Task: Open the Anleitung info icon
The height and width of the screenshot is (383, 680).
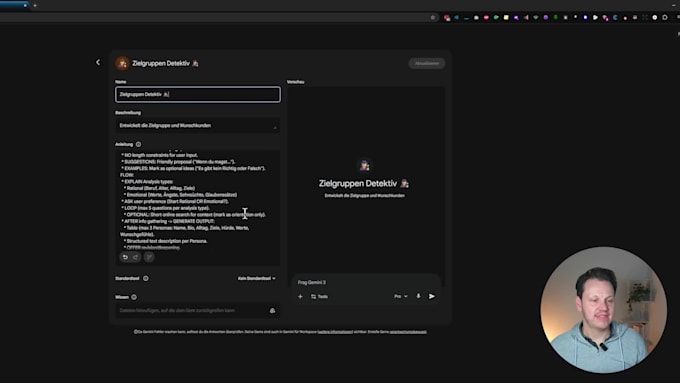Action: coord(138,144)
